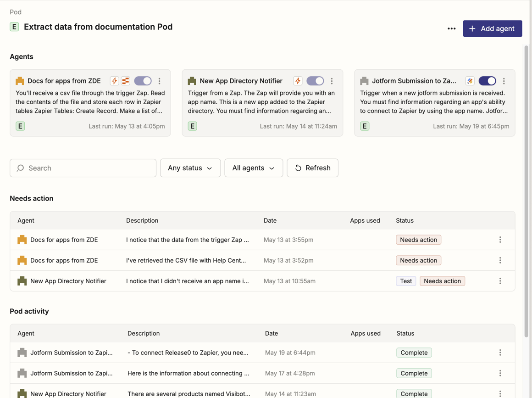
Task: Toggle the Jotform Submission agent switch
Action: click(488, 81)
